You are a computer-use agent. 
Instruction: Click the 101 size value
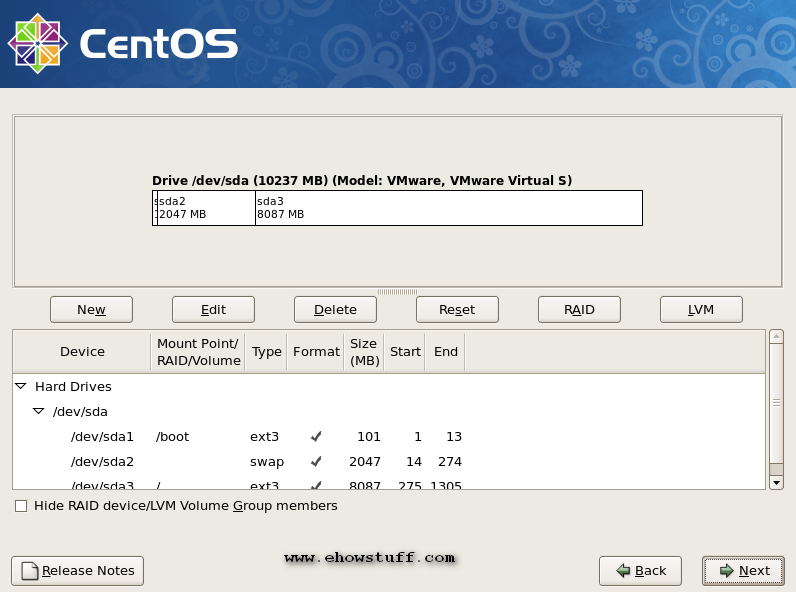(369, 437)
